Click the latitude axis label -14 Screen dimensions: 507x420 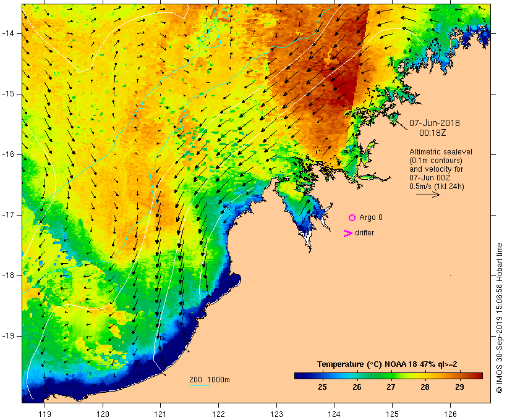tap(7, 33)
